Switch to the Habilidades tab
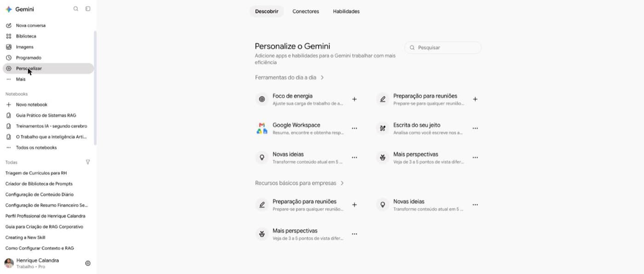Viewport: 644px width, 274px height. click(346, 12)
